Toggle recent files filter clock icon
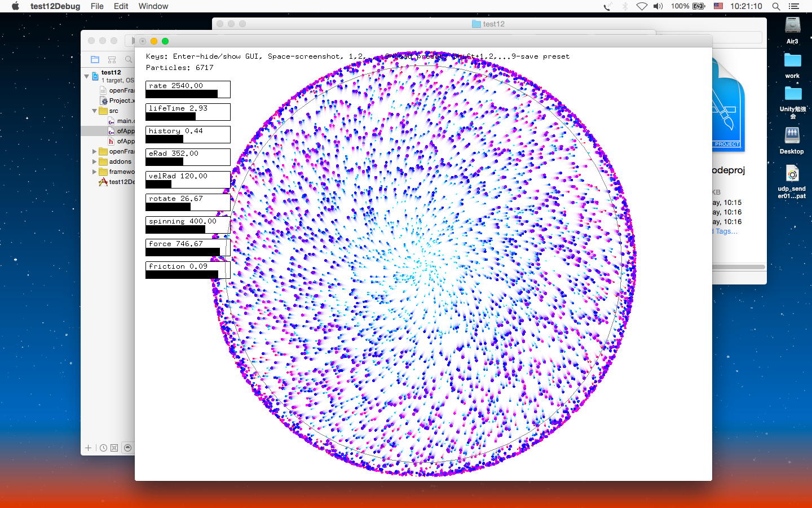This screenshot has height=508, width=812. pyautogui.click(x=104, y=448)
